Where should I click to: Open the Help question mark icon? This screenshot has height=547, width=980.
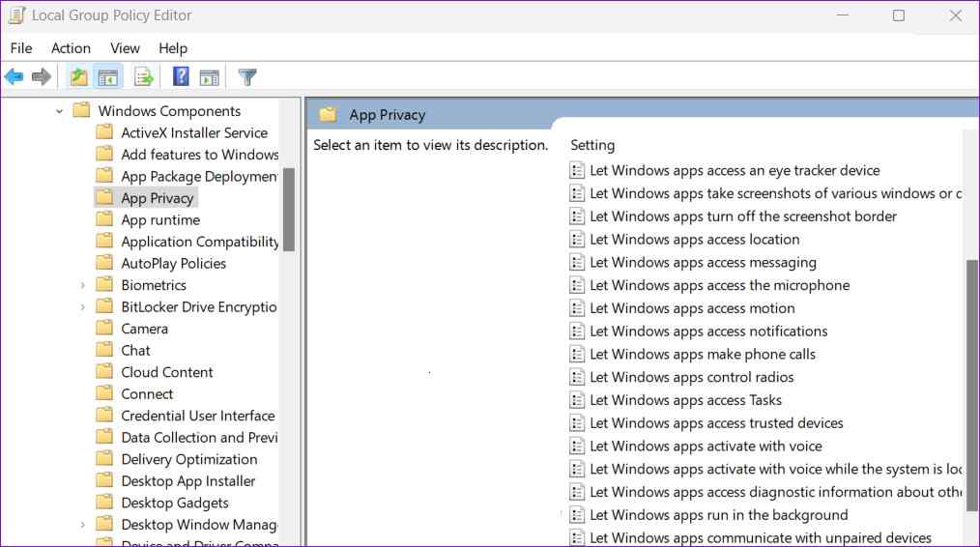(182, 76)
